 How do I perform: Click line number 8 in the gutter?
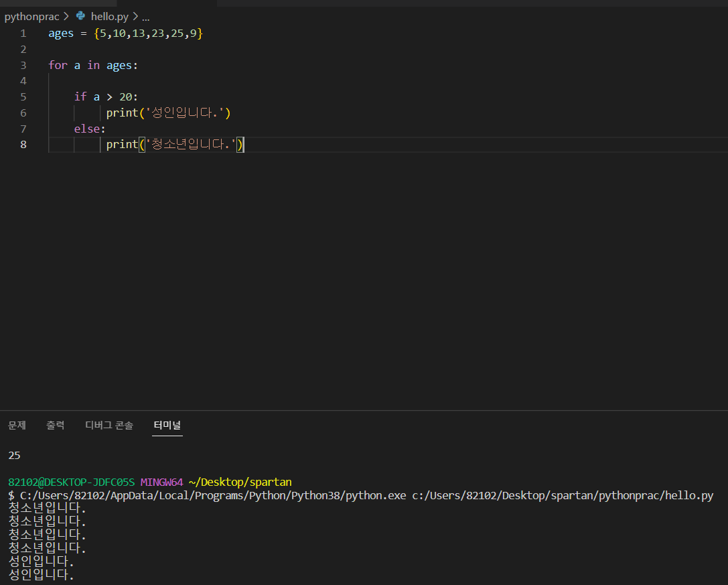tap(23, 145)
